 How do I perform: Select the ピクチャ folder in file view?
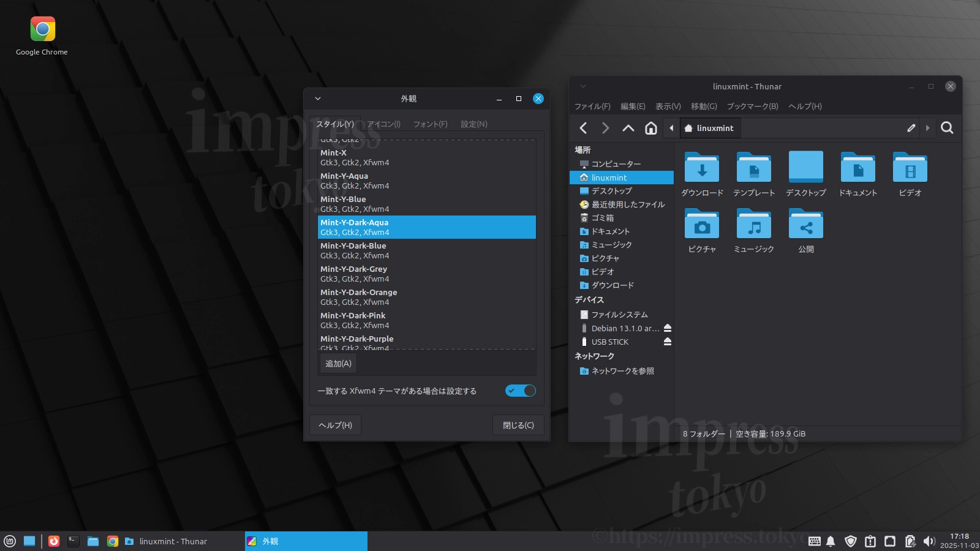[x=702, y=231]
